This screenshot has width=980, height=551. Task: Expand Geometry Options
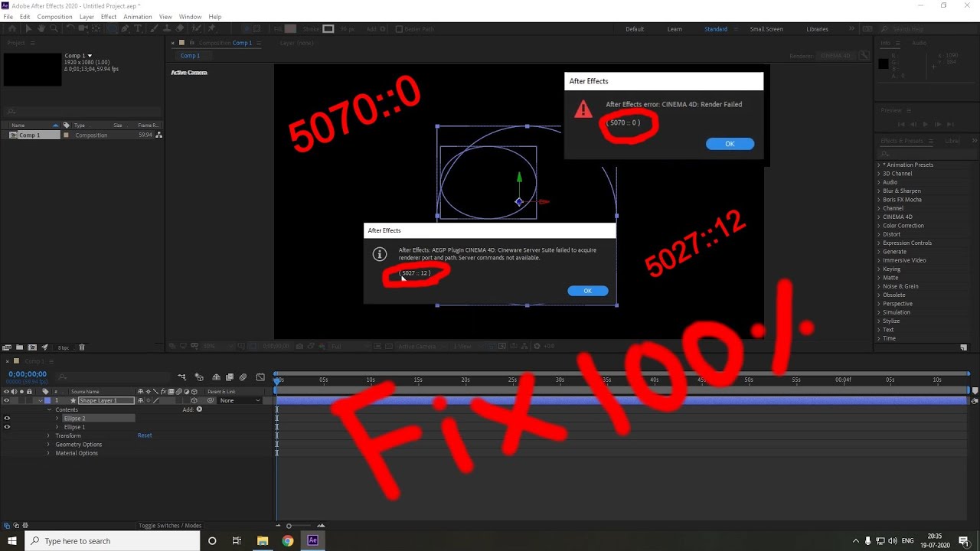(x=48, y=445)
